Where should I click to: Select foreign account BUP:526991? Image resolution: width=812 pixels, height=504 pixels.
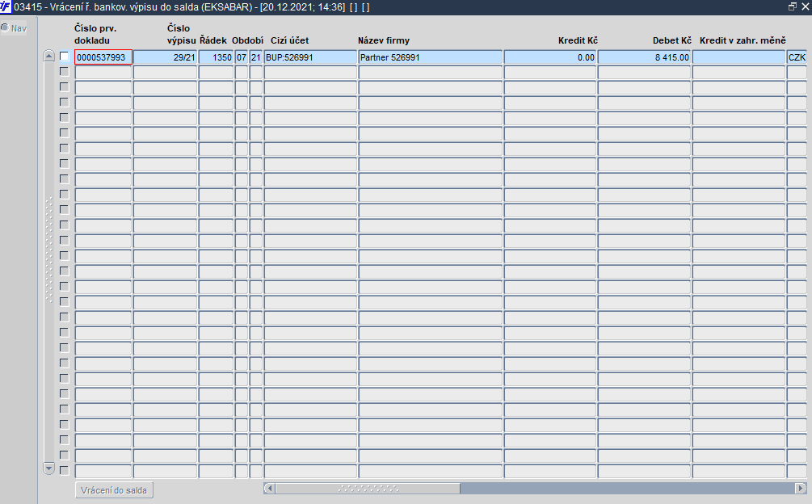(x=310, y=57)
